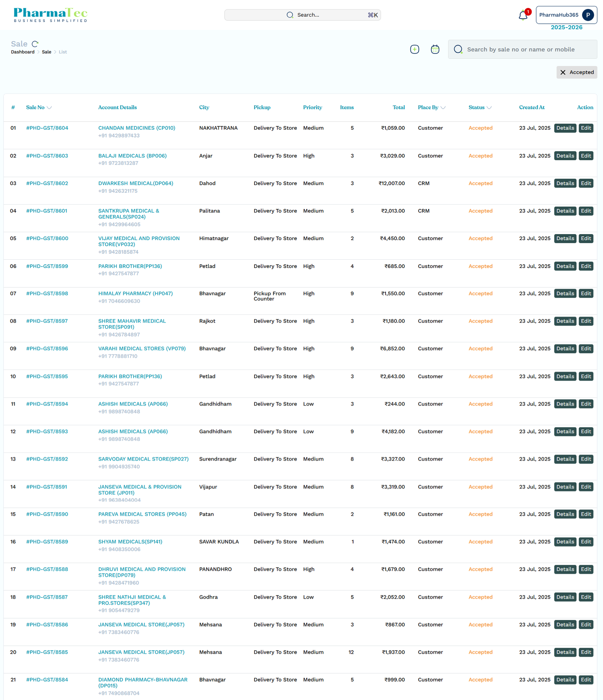Select the Accepted filter chip
Image resolution: width=603 pixels, height=700 pixels.
point(581,72)
